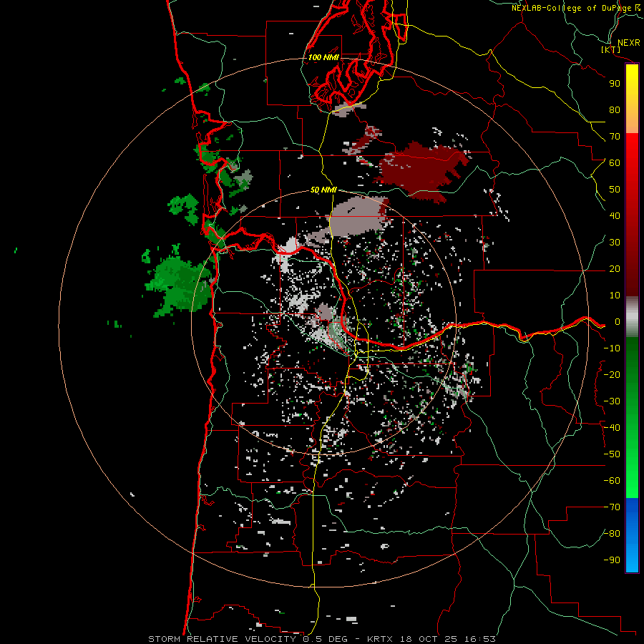Click the "100 NMI" range ring label

click(323, 57)
